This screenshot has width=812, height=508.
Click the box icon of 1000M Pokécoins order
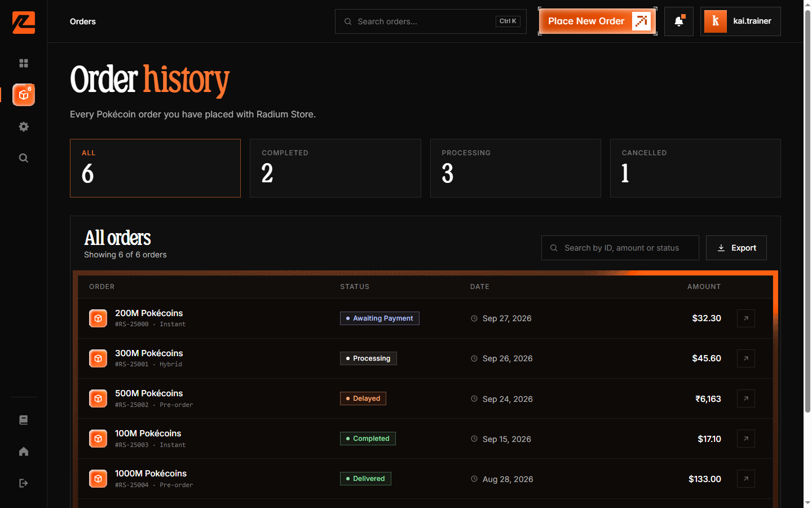(x=98, y=479)
